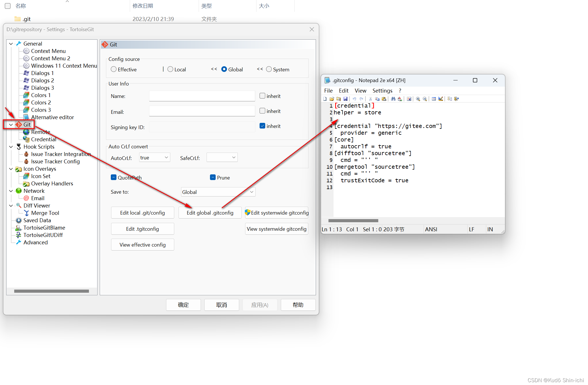The height and width of the screenshot is (385, 588).
Task: Click the Save icon in Notepad2 toolbar
Action: tap(345, 99)
